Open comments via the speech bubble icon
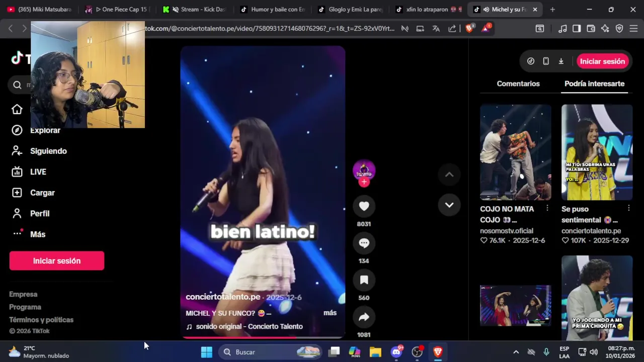 point(364,243)
